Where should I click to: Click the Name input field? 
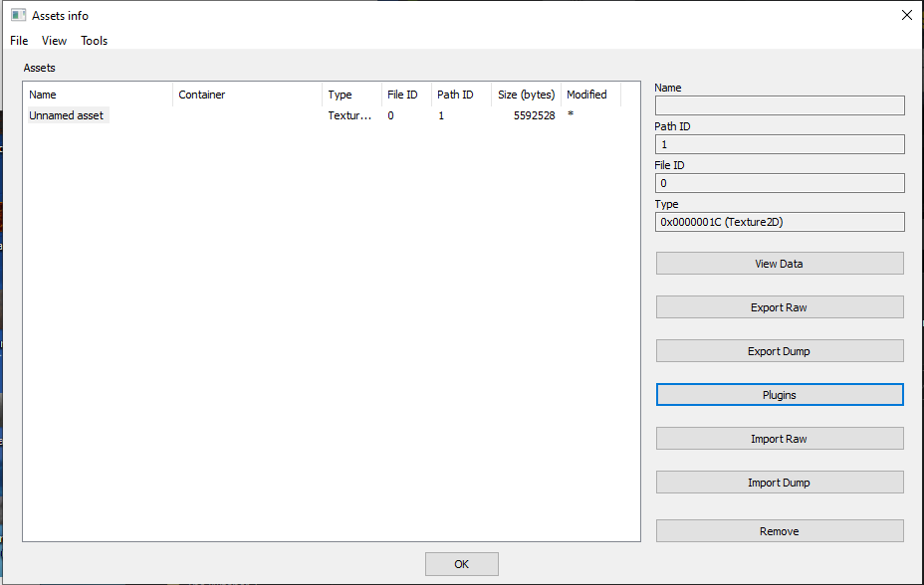[x=780, y=105]
